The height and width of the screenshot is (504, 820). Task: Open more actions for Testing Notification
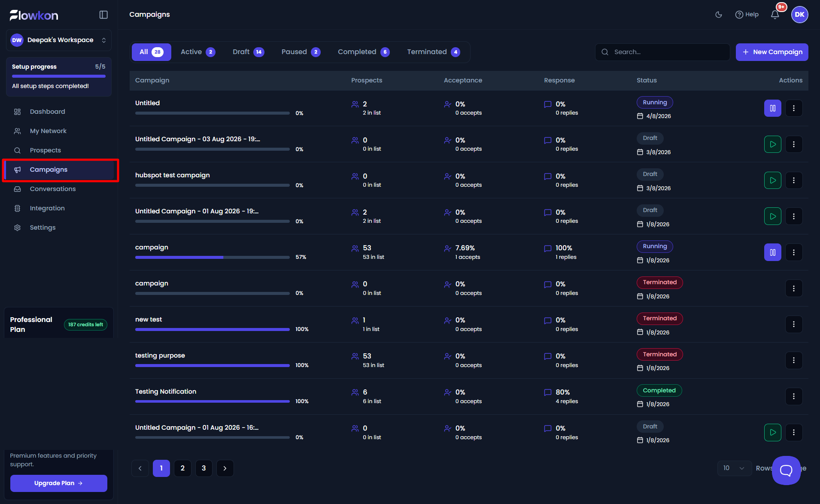794,396
